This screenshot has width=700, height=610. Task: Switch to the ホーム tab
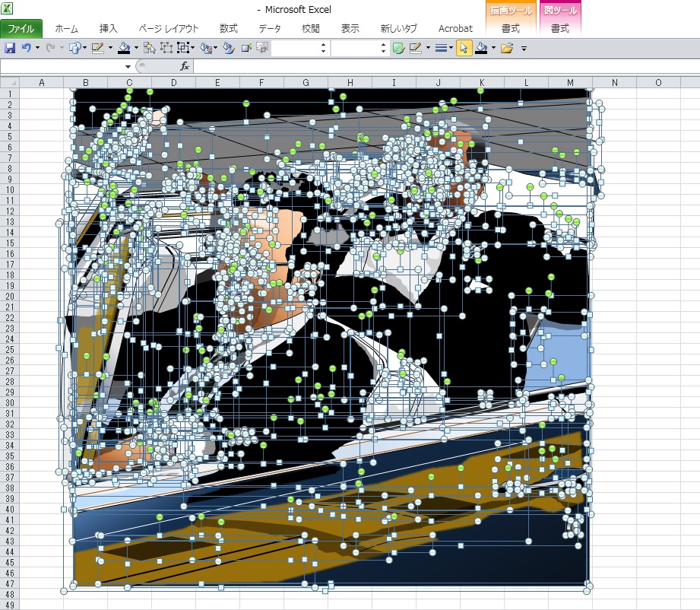tap(67, 29)
